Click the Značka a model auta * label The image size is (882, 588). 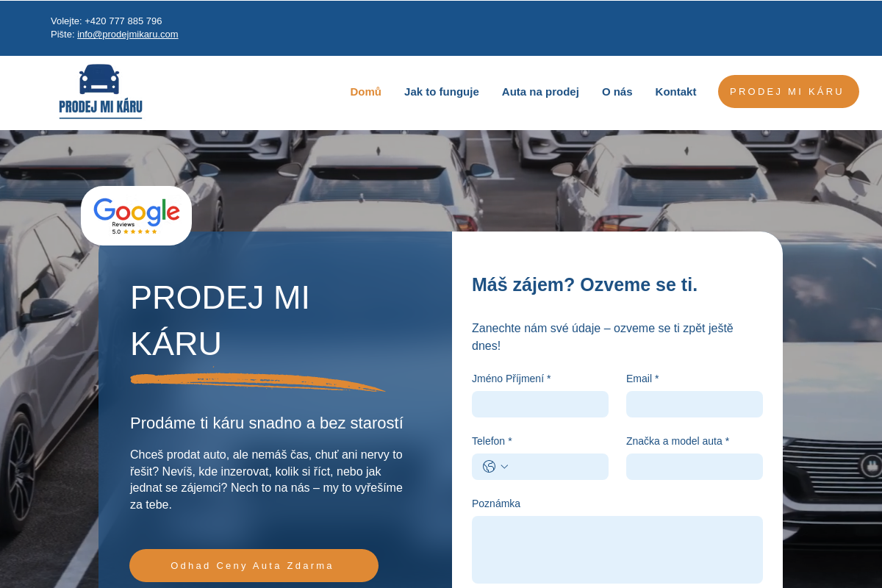click(x=678, y=441)
